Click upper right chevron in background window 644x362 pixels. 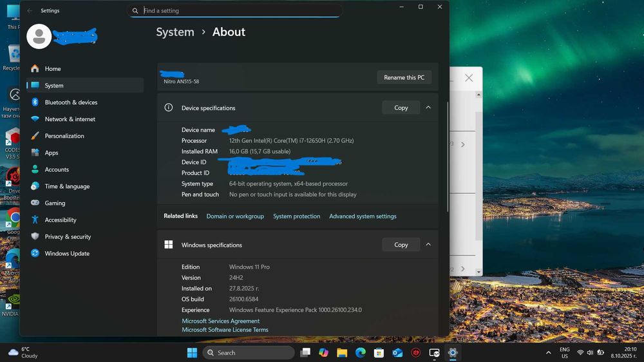click(463, 144)
